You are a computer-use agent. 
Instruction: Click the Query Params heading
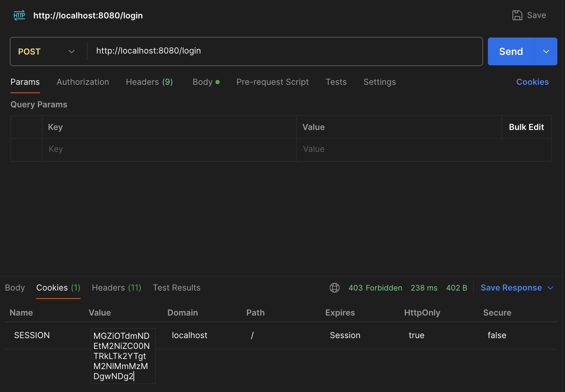click(39, 105)
